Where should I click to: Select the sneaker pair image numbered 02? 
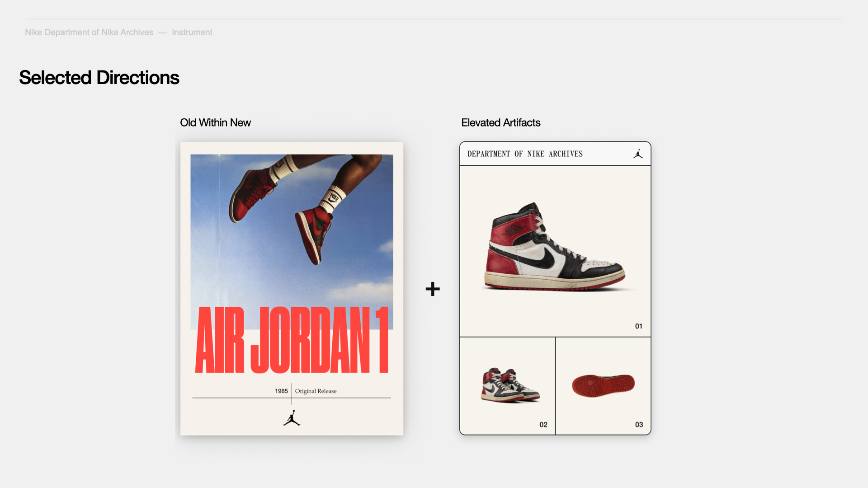[510, 385]
